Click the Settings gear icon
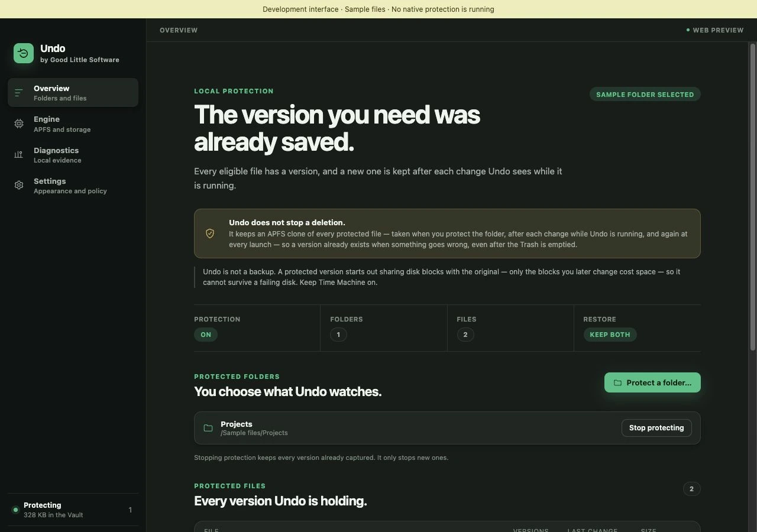Screen dimensions: 757x532 pyautogui.click(x=19, y=186)
